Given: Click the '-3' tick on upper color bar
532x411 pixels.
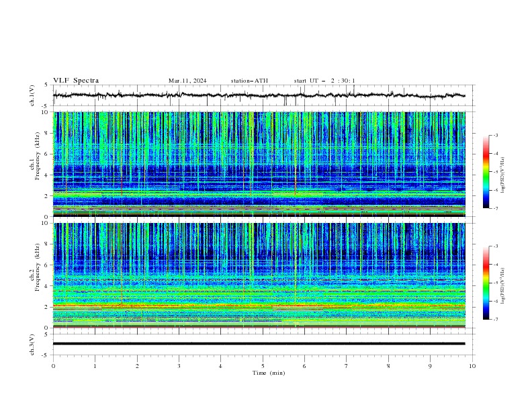Looking at the screenshot, I should pyautogui.click(x=495, y=135).
